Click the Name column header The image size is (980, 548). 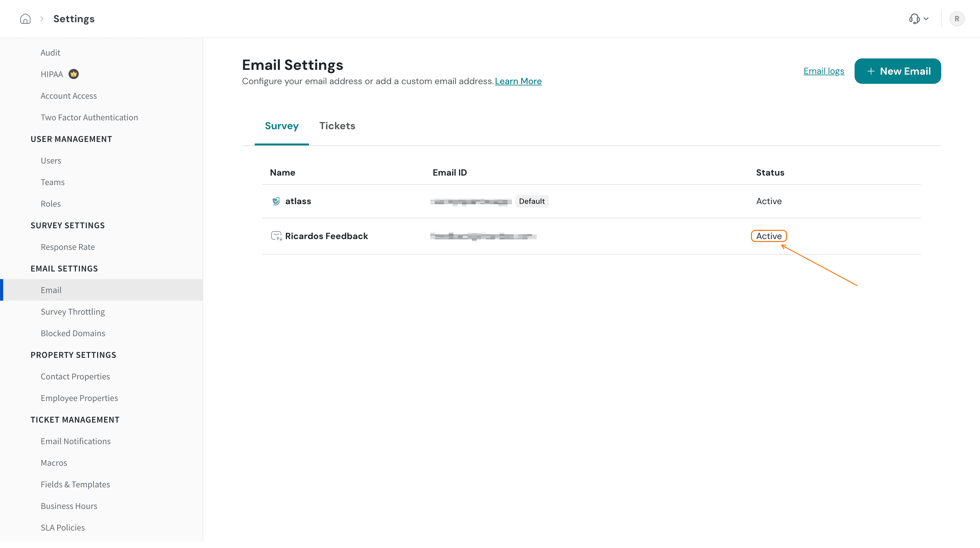pyautogui.click(x=282, y=173)
